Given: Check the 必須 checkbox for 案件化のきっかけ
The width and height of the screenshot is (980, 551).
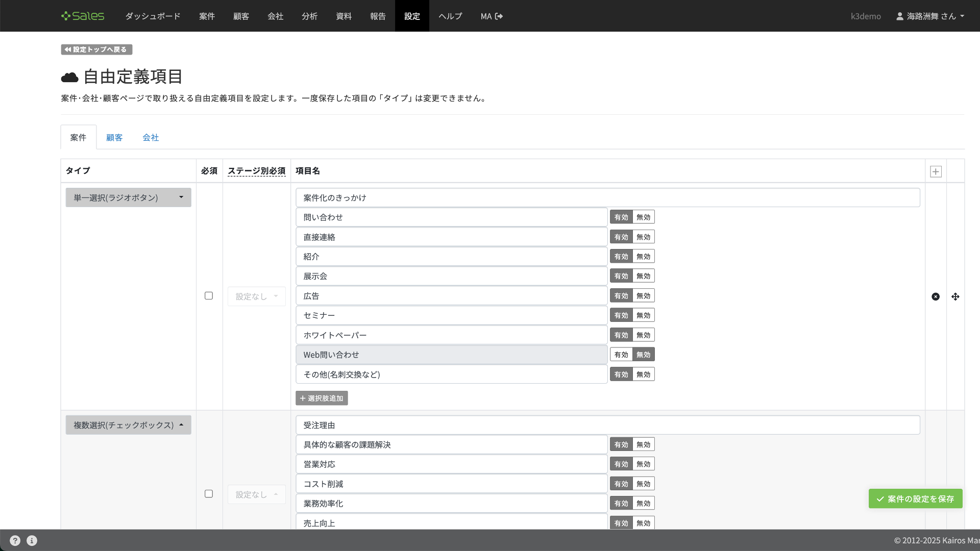Looking at the screenshot, I should click(x=209, y=296).
